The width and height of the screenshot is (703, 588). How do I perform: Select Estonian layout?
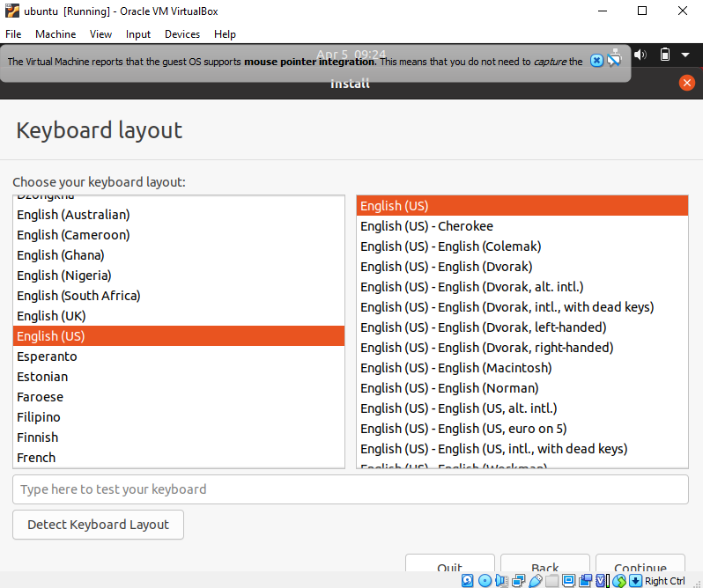tap(179, 377)
